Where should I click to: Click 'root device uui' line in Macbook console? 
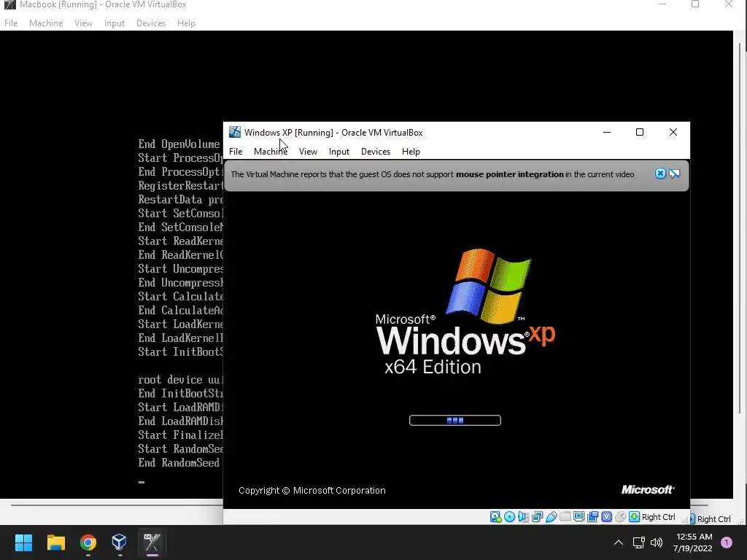181,379
